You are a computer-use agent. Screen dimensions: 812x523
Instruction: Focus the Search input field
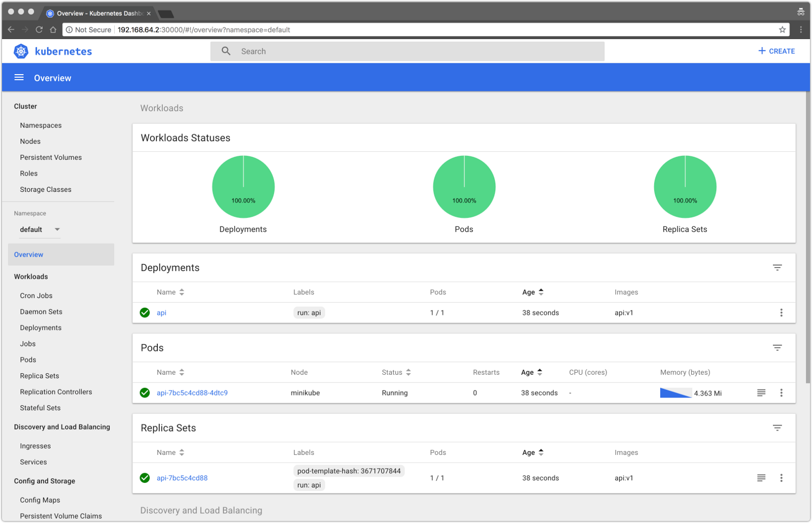pos(416,51)
